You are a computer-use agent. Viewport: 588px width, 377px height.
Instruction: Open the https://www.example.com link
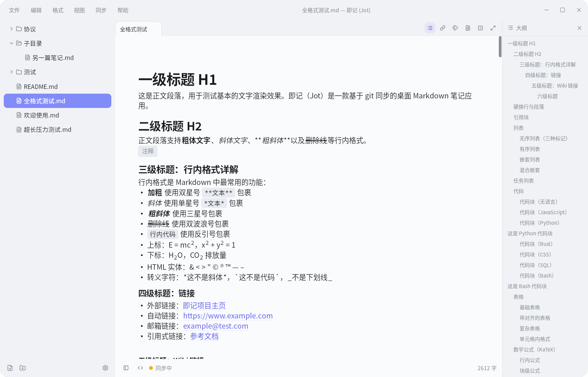click(x=228, y=316)
